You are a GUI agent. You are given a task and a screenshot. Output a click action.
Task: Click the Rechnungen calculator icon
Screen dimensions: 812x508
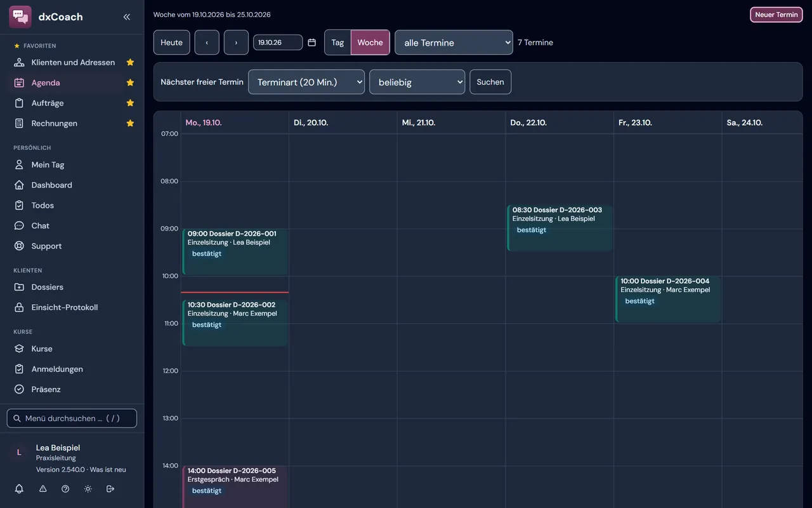(x=19, y=123)
